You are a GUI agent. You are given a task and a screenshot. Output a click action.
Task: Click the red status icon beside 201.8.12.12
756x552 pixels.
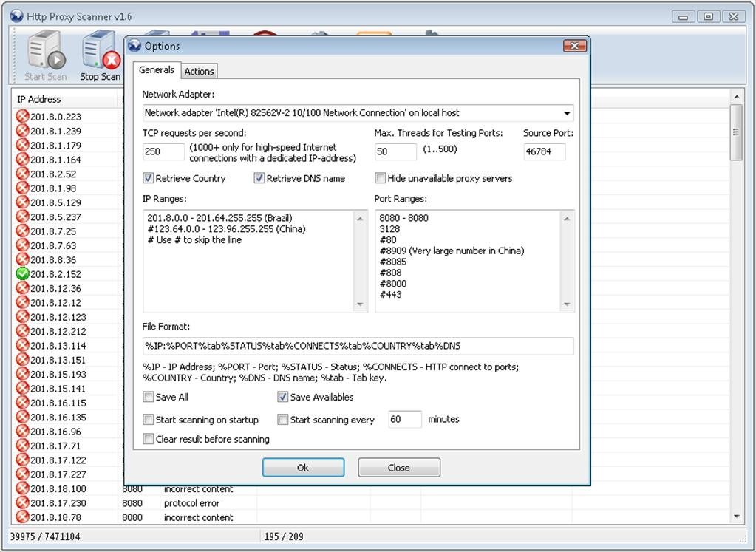click(22, 302)
